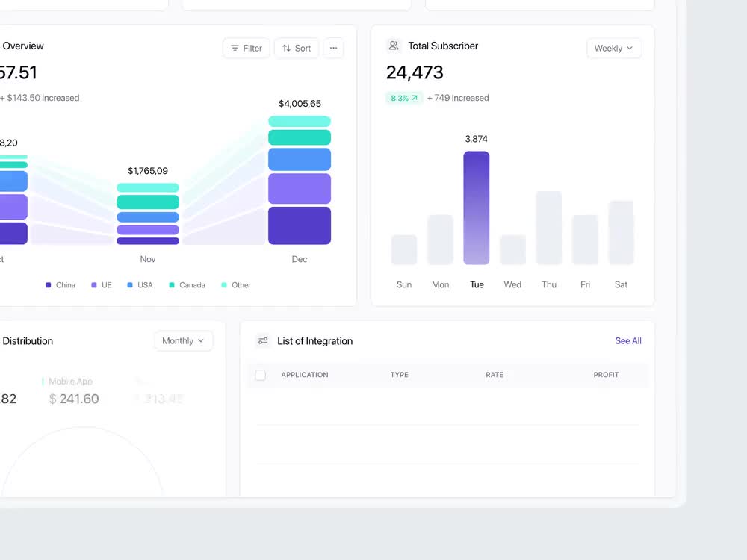Click the $ 241.60 value
This screenshot has height=560, width=747.
[74, 399]
